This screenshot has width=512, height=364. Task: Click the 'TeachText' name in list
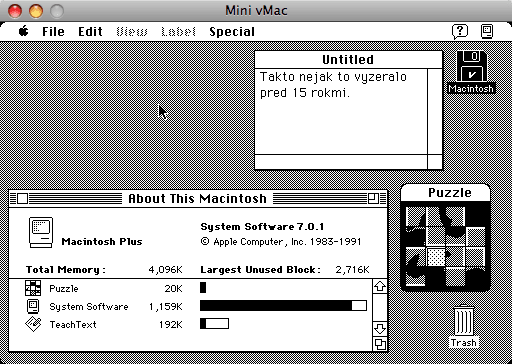pos(73,325)
